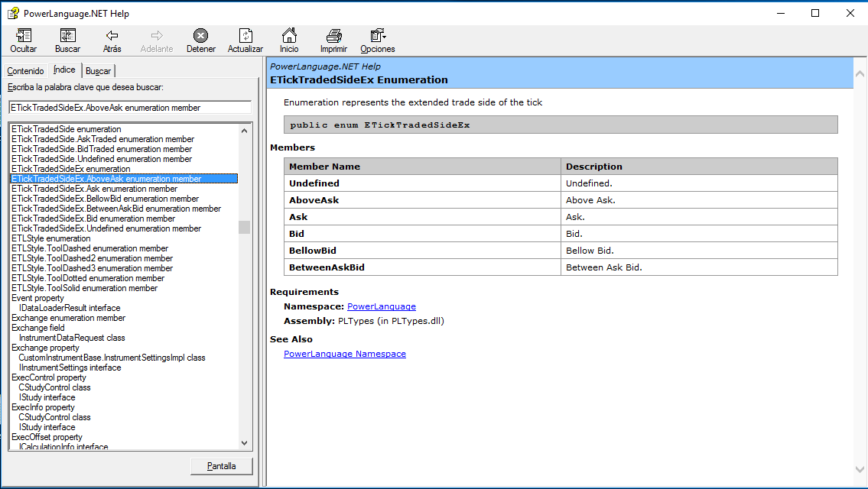The height and width of the screenshot is (489, 868).
Task: Select ETLStyle.ToolSolid enumeration member
Action: point(85,288)
